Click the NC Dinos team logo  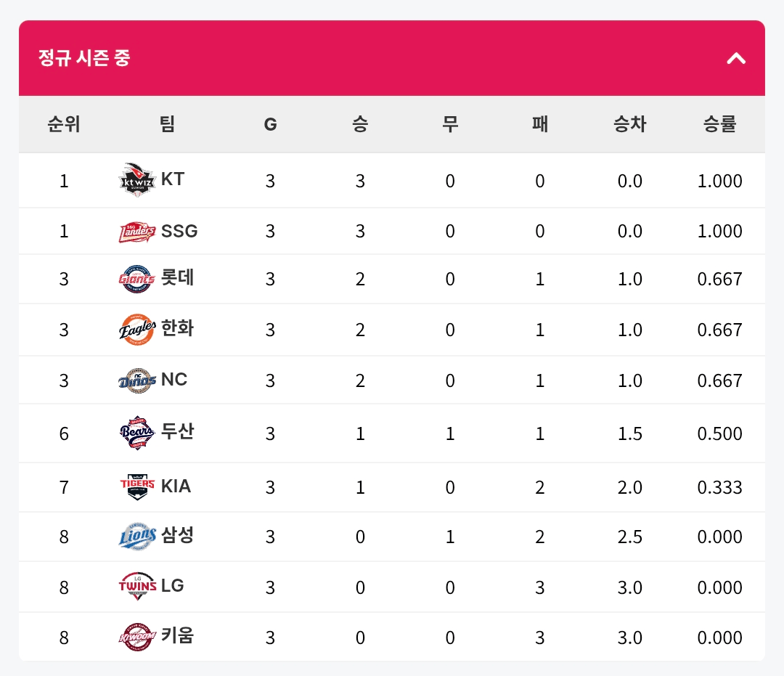click(x=137, y=380)
